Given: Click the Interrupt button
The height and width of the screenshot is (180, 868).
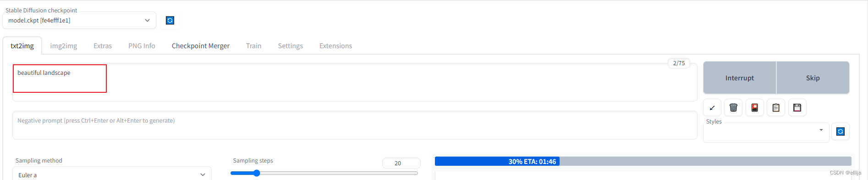Looking at the screenshot, I should 740,78.
